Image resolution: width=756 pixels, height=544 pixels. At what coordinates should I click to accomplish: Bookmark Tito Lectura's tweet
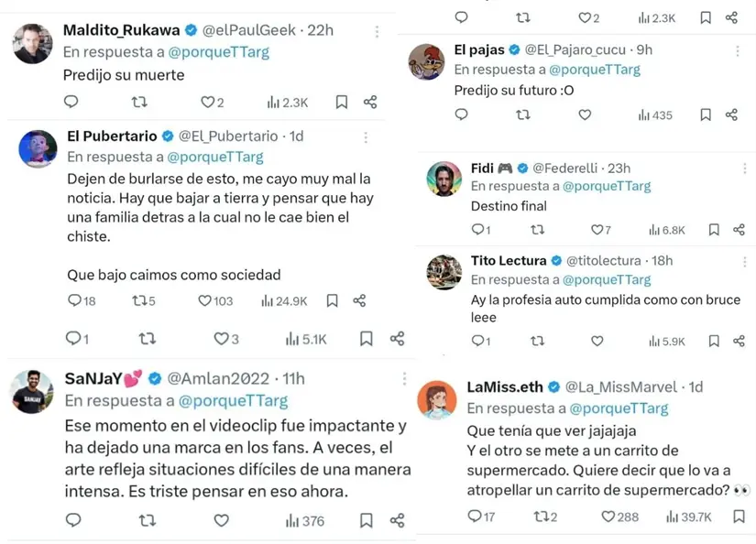click(714, 341)
